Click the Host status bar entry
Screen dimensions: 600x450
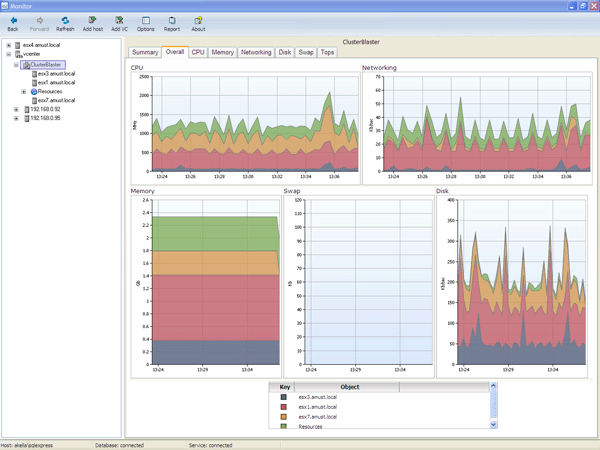[x=26, y=445]
